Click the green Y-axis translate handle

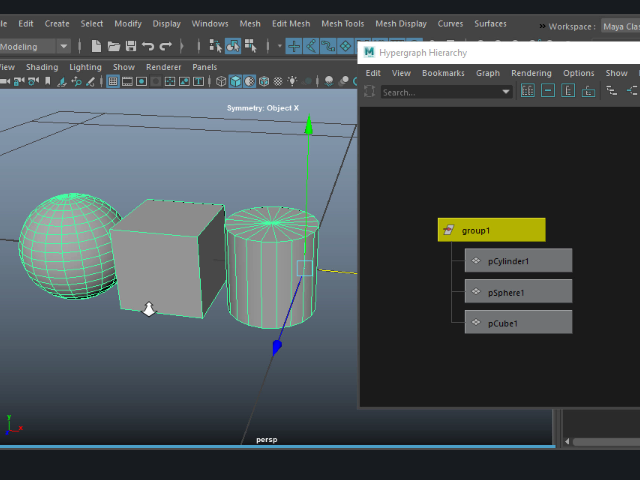tap(308, 125)
